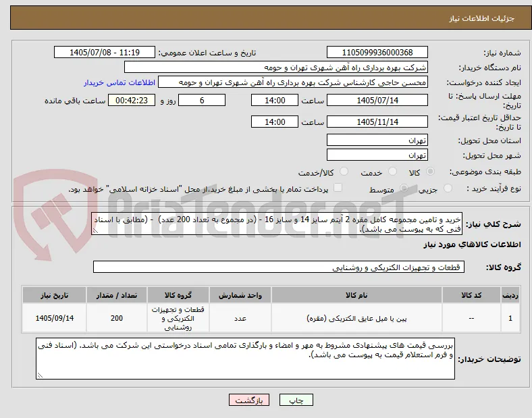Click response deadline date 1405/07/14

377,100
